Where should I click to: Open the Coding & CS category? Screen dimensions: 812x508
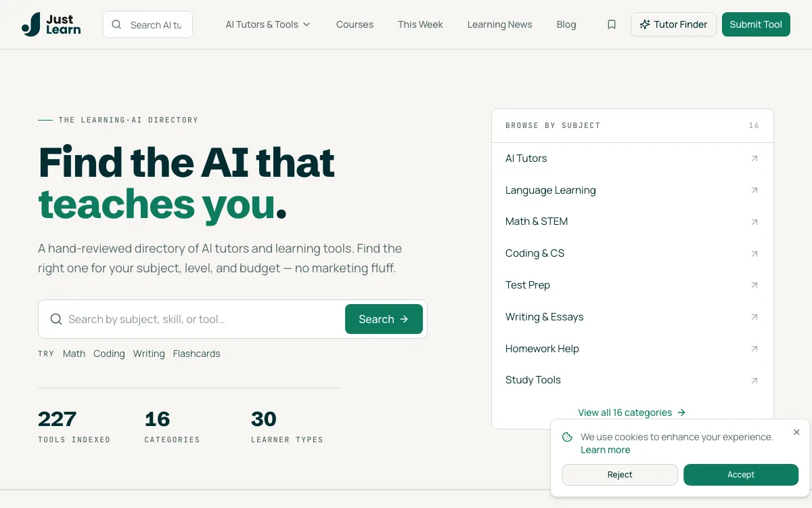(632, 253)
